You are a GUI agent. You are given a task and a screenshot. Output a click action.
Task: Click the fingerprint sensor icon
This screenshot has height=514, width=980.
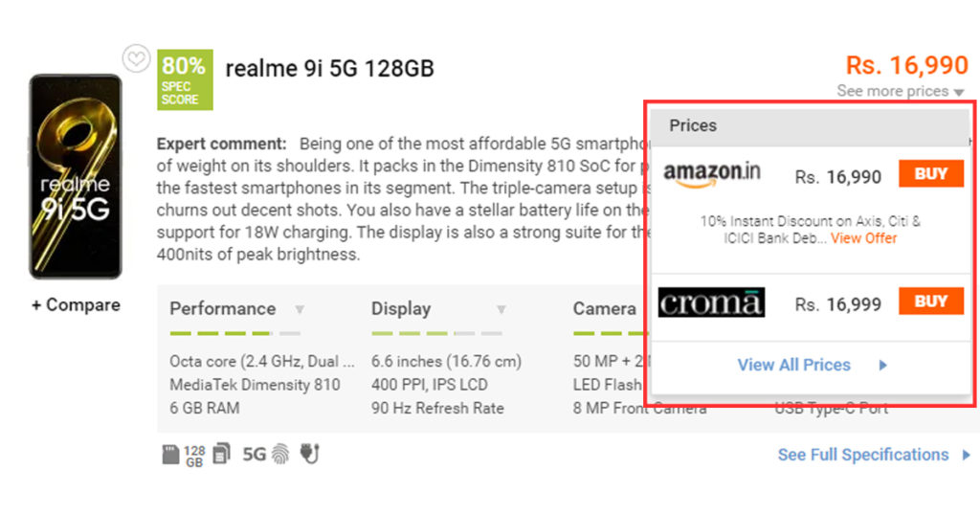click(x=280, y=454)
